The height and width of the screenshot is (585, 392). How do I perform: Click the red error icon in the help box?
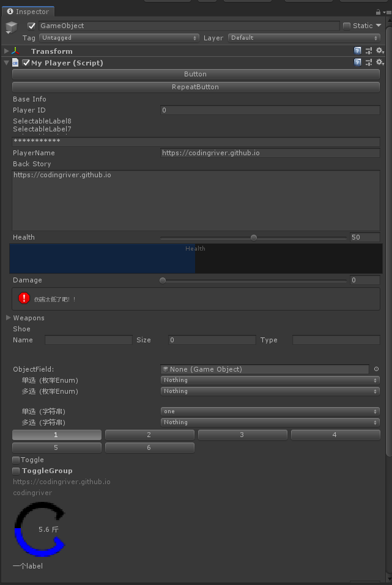pyautogui.click(x=24, y=298)
